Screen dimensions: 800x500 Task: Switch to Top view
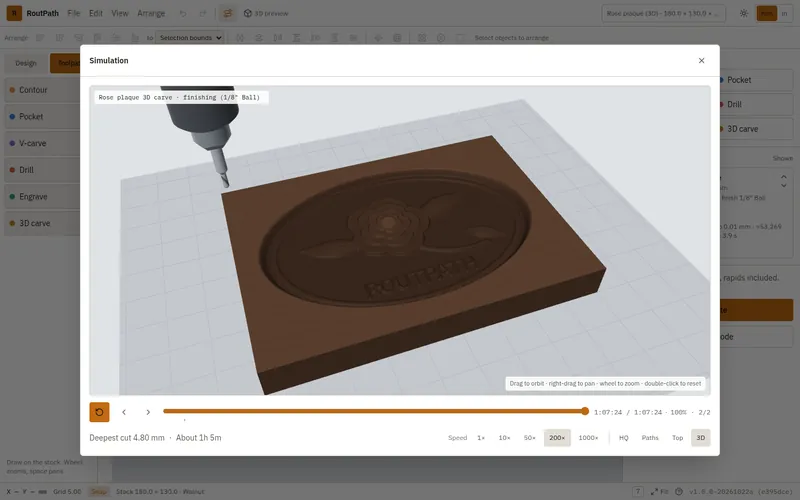(678, 438)
